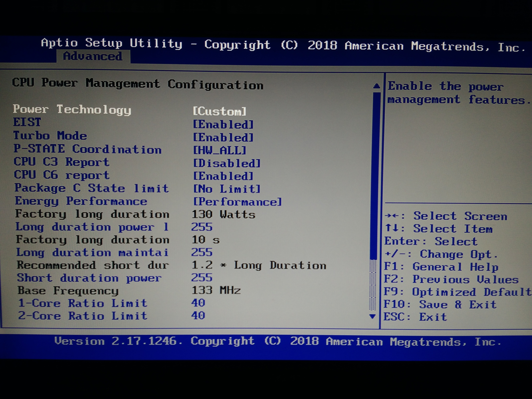
Task: Open Package C State limit options
Action: point(227,189)
